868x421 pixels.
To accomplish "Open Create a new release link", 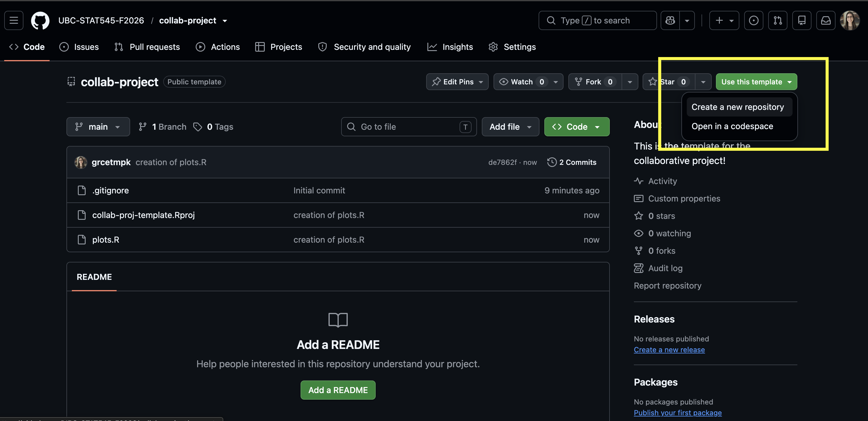I will coord(669,350).
